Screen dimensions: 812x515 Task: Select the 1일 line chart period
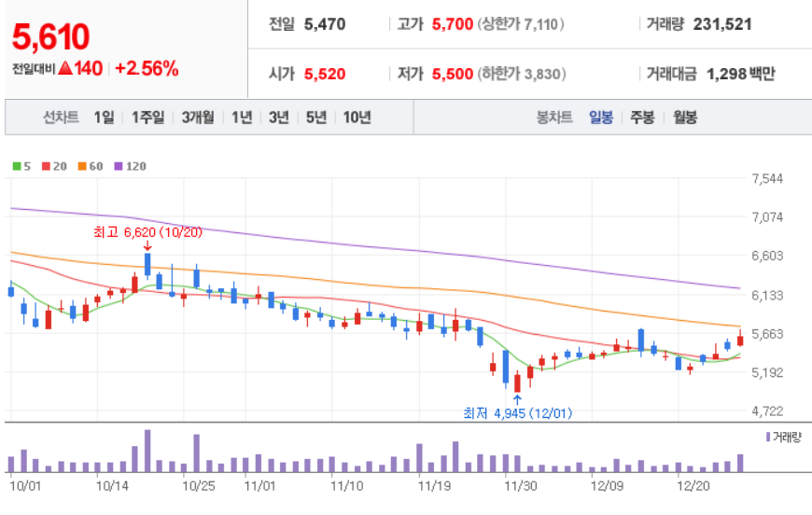click(x=104, y=118)
